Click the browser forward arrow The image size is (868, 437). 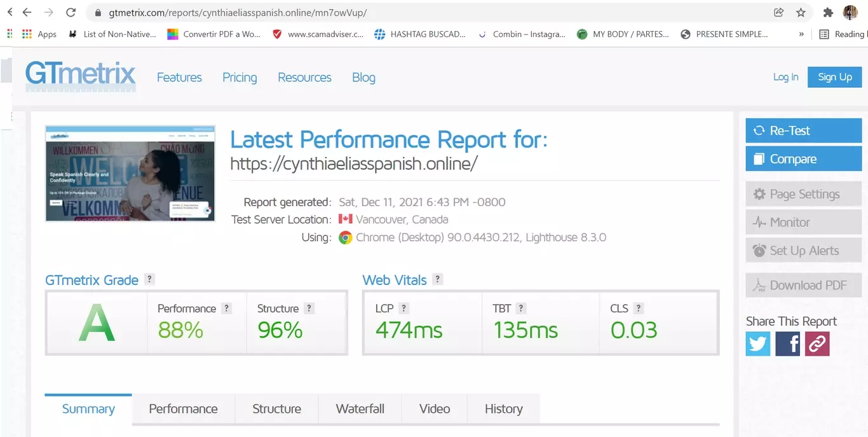[x=48, y=12]
